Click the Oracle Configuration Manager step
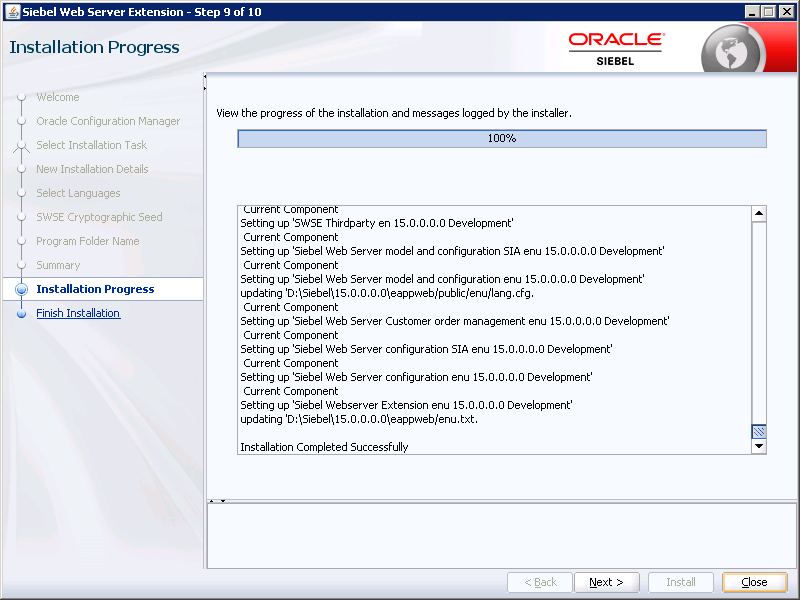 point(108,121)
